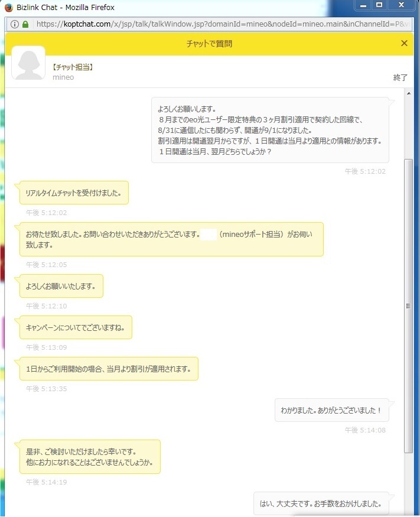Image resolution: width=420 pixels, height=517 pixels.
Task: Click the message はい、大丈夫です。お手数をおかけしました。
Action: click(321, 503)
